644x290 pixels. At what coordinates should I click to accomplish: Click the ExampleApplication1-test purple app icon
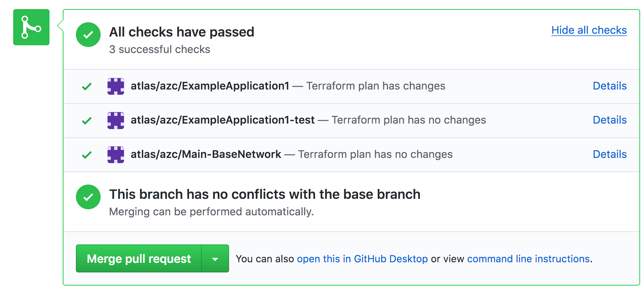click(x=115, y=120)
